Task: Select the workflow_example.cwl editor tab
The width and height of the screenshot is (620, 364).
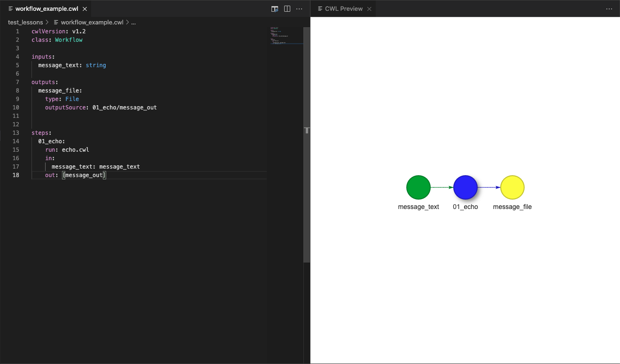Action: [x=46, y=9]
